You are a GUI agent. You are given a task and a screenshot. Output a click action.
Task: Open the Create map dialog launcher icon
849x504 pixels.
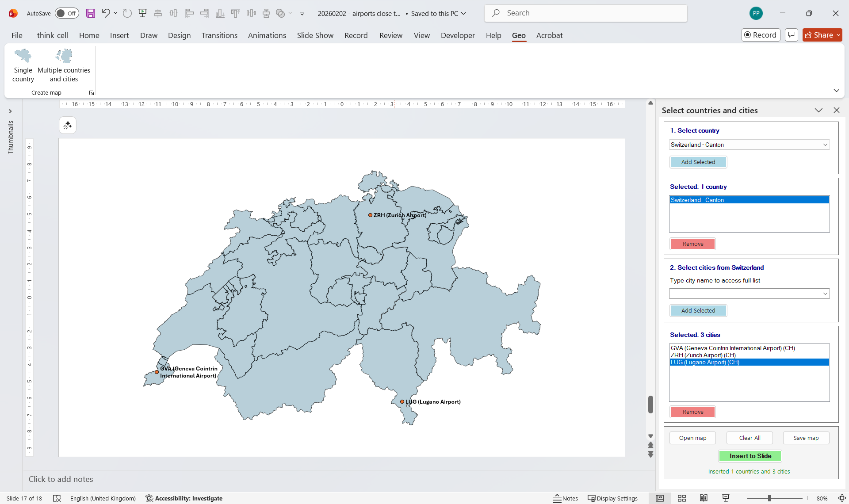click(x=92, y=93)
